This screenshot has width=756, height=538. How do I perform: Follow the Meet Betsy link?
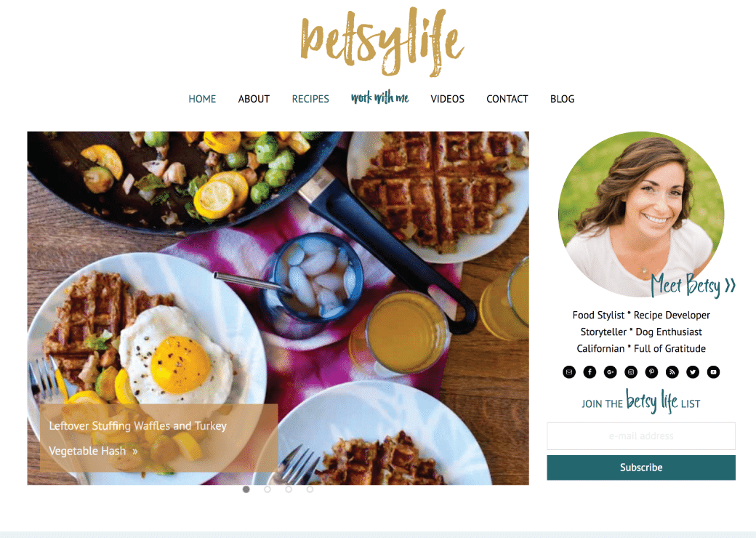pos(693,286)
